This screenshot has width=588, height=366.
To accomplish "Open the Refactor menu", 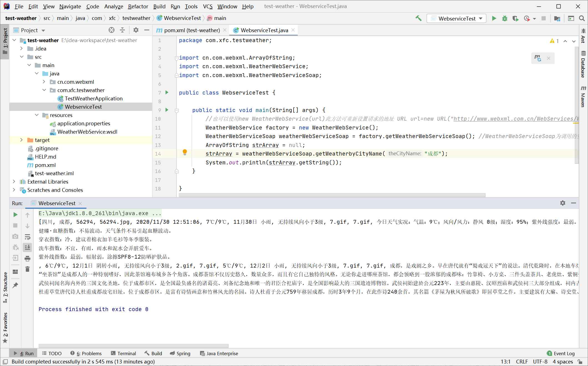I will 138,6.
